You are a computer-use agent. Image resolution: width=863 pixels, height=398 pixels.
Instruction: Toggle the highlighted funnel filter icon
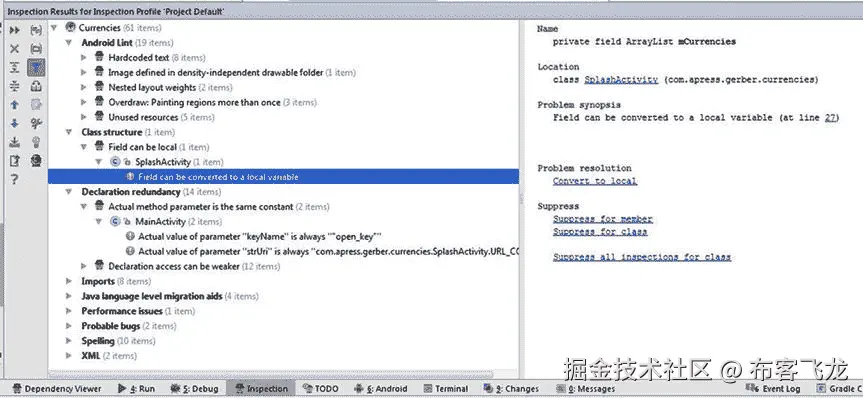coord(36,68)
